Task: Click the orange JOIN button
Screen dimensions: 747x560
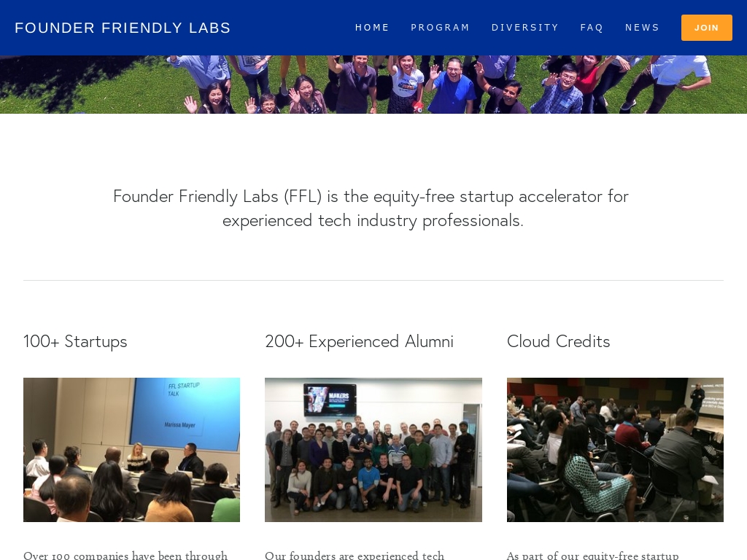Action: (706, 28)
